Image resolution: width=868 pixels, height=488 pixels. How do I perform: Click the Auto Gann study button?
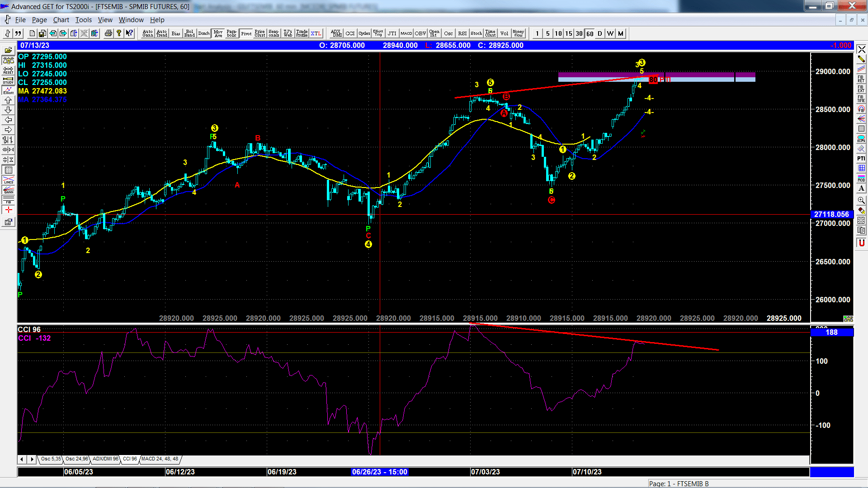[148, 33]
